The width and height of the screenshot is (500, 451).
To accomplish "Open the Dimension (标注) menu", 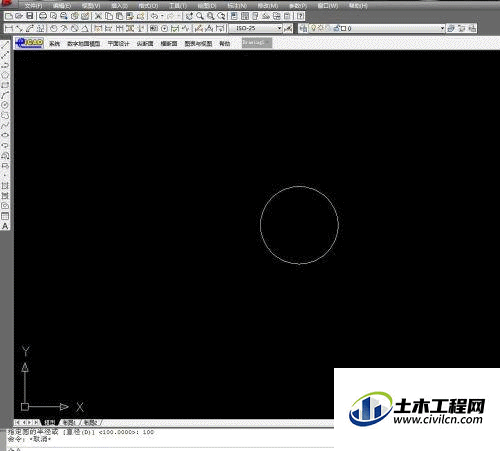I will 237,5.
